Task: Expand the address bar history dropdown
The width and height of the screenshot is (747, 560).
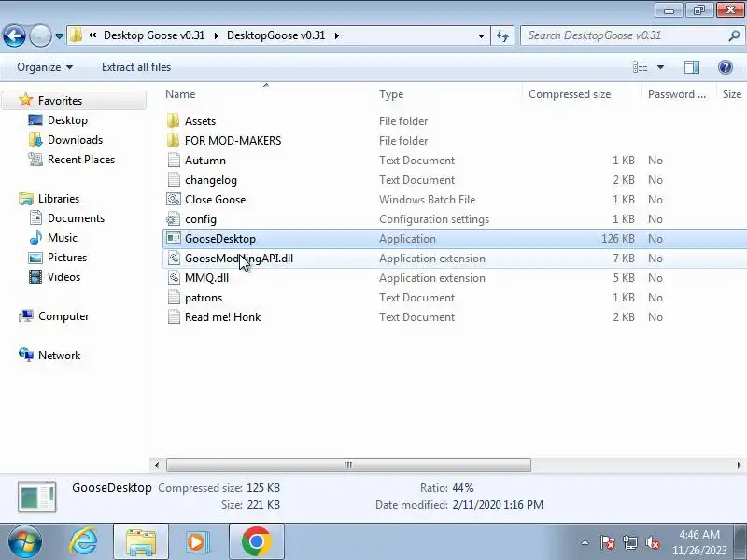Action: click(481, 35)
